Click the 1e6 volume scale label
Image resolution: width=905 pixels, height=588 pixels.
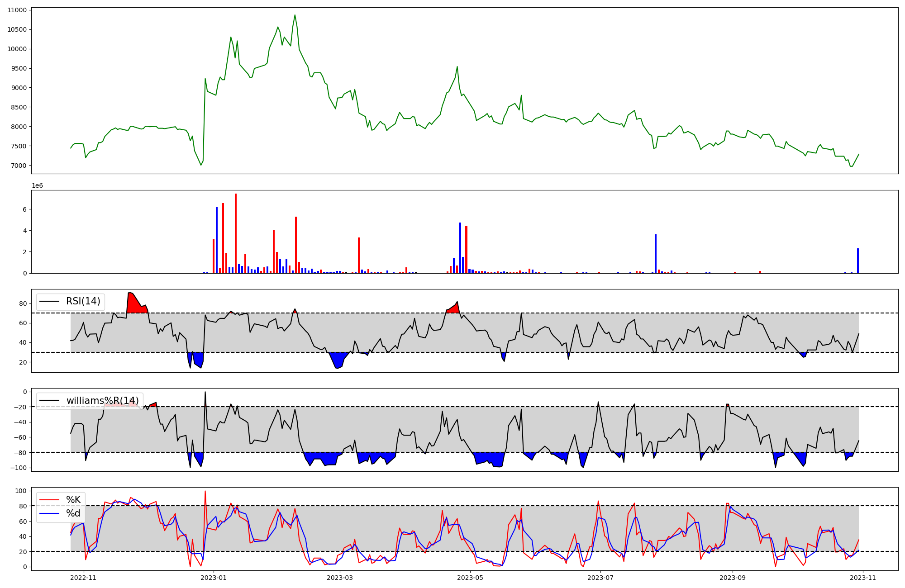click(37, 186)
